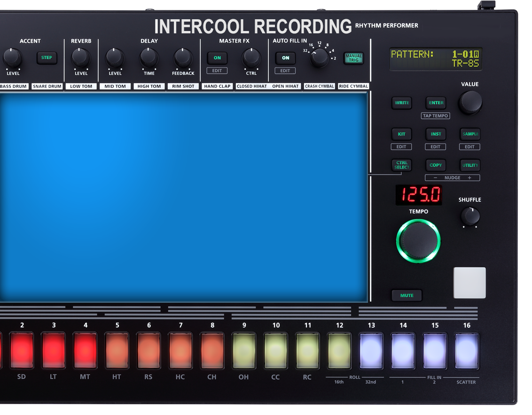Toggle the MUTE button
The width and height of the screenshot is (532, 415).
click(x=407, y=295)
